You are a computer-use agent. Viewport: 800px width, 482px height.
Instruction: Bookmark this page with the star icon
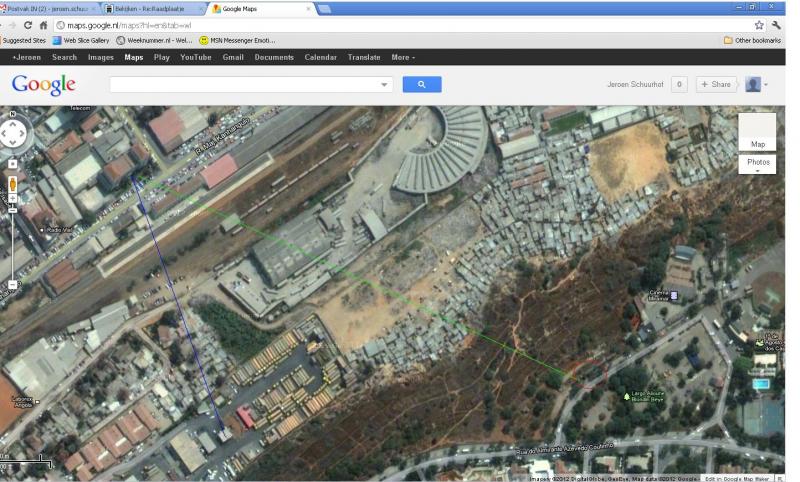759,25
